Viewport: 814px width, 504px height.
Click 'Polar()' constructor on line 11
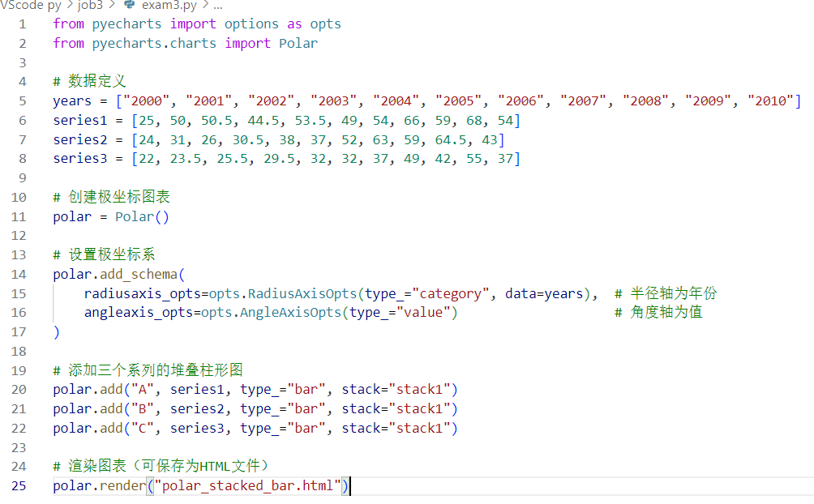[x=142, y=217]
